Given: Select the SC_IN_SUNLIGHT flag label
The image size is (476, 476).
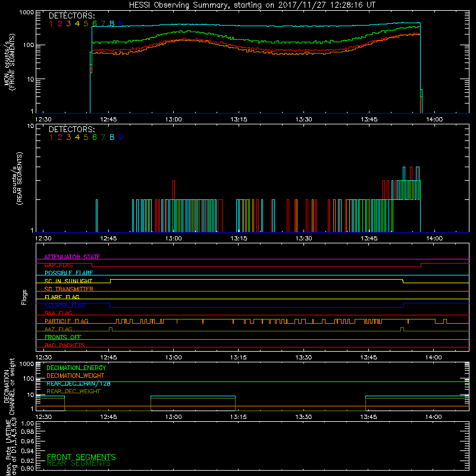Looking at the screenshot, I should pyautogui.click(x=68, y=281).
